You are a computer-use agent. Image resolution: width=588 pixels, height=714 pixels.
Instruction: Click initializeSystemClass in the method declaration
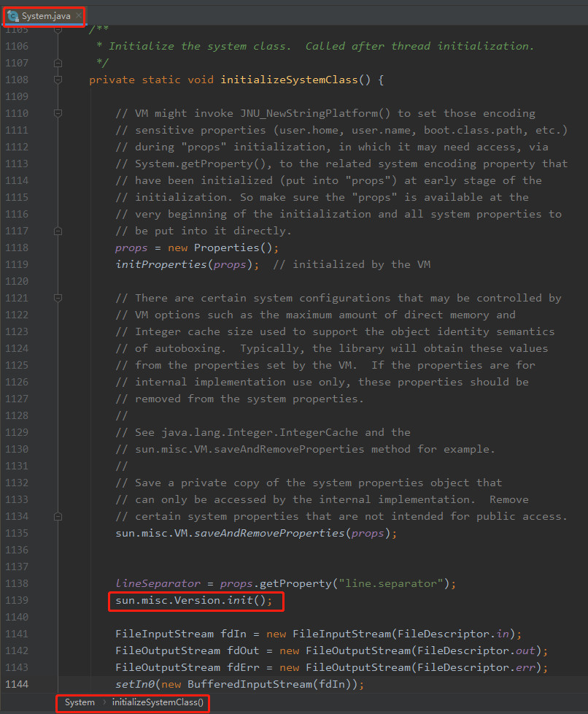pos(289,80)
